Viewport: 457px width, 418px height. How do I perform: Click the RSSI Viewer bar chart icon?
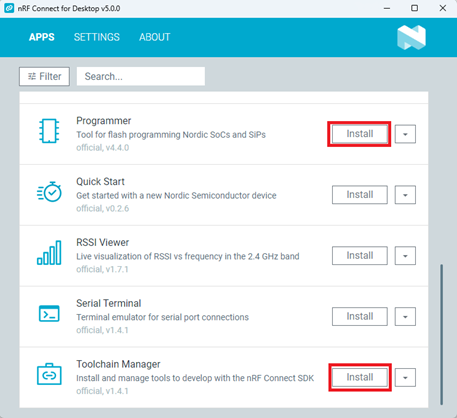(49, 253)
